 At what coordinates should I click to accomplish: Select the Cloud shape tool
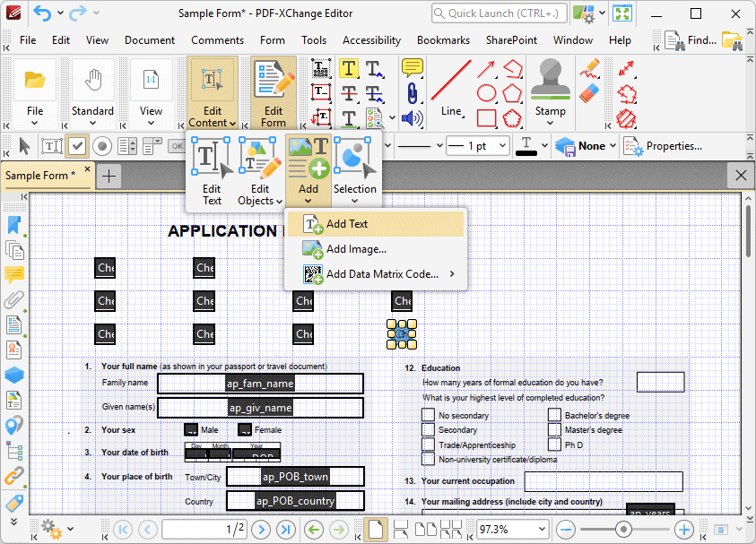click(512, 118)
